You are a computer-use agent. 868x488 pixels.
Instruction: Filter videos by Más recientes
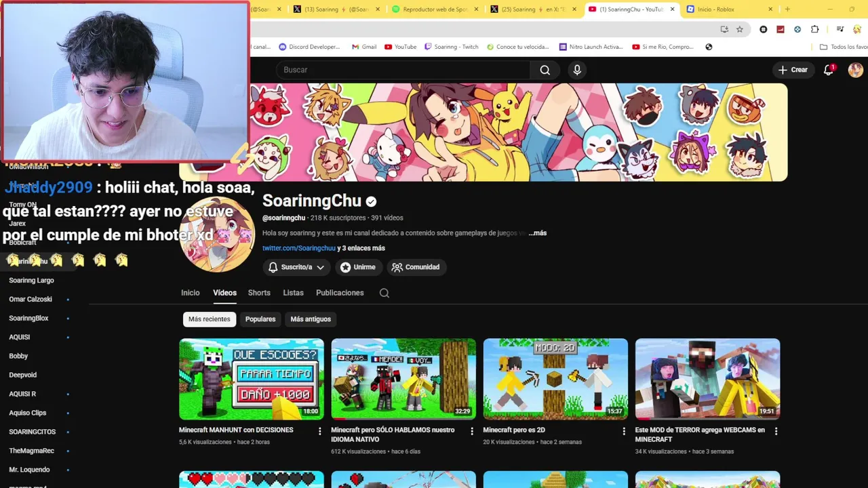point(209,319)
